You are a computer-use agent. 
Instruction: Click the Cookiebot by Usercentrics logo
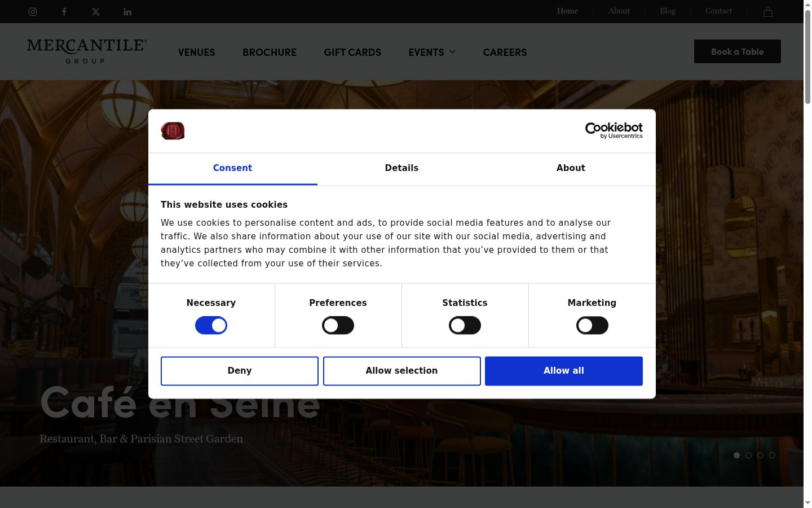614,130
